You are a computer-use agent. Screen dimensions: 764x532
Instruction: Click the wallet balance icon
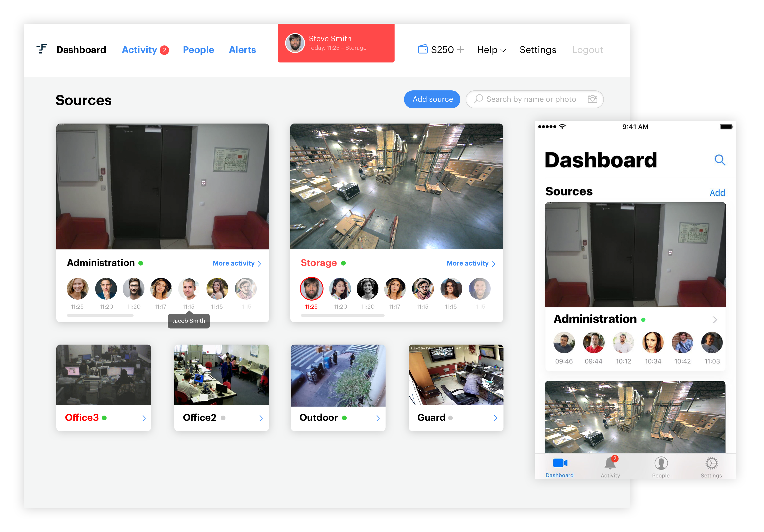[422, 49]
